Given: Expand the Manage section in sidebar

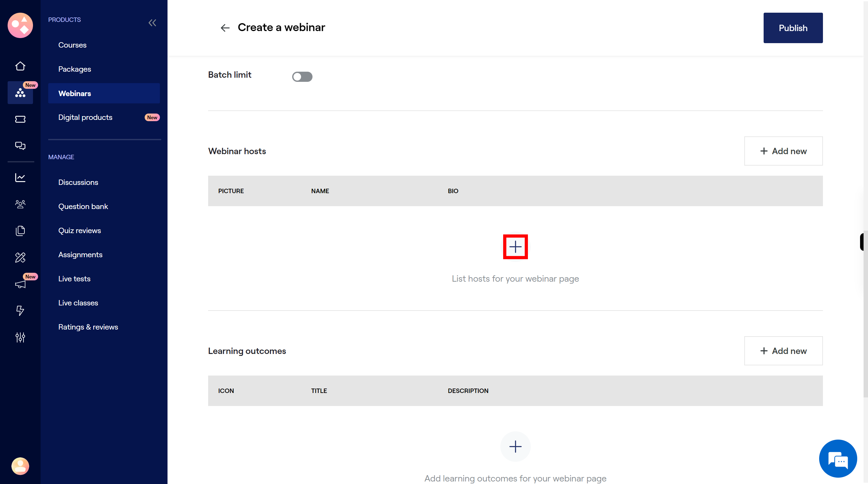Looking at the screenshot, I should pos(61,157).
